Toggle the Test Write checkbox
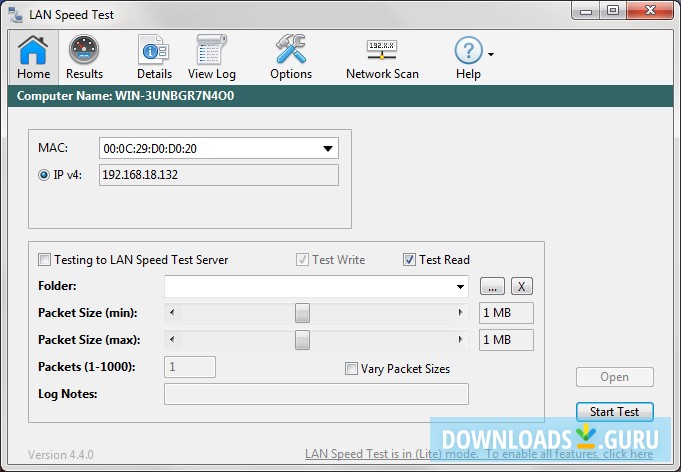The width and height of the screenshot is (681, 472). [x=302, y=260]
